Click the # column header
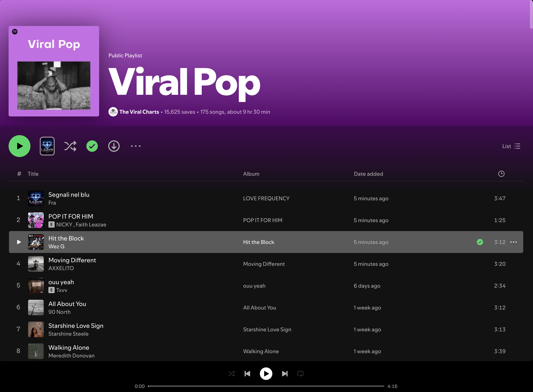Image resolution: width=533 pixels, height=392 pixels. pyautogui.click(x=19, y=174)
